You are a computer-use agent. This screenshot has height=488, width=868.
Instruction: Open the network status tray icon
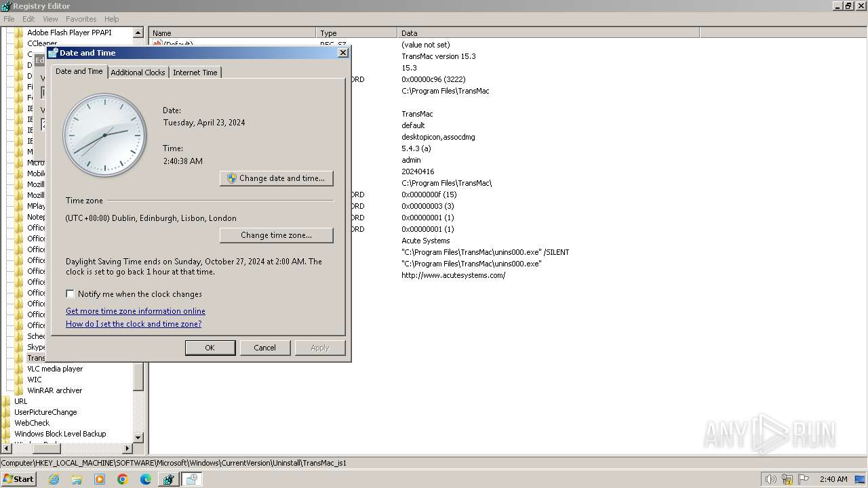[787, 479]
